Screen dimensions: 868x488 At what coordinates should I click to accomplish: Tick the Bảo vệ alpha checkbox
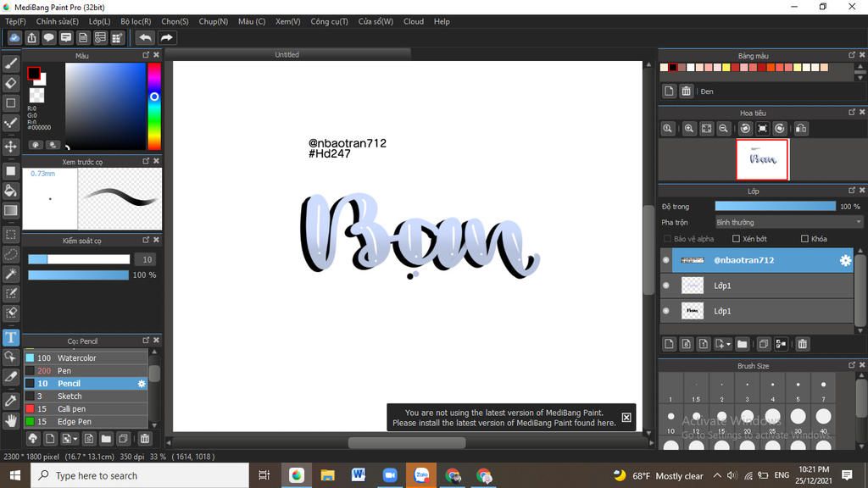(667, 239)
